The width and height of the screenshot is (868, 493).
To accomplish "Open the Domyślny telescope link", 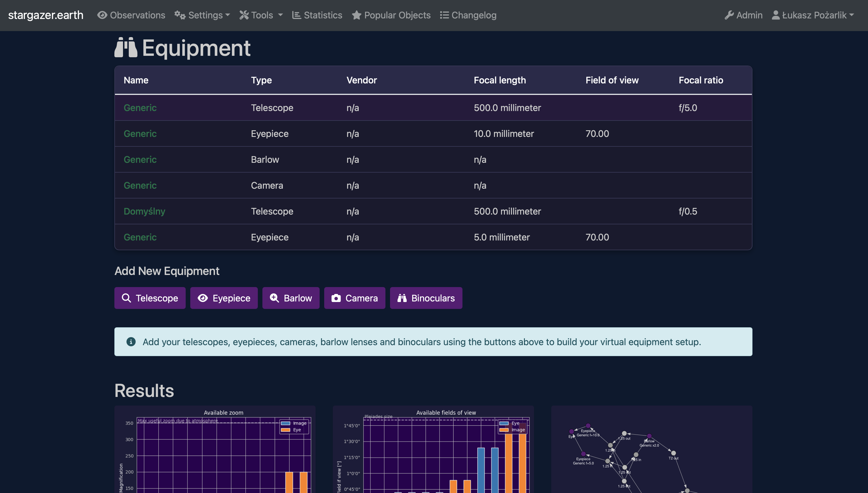I will click(145, 211).
